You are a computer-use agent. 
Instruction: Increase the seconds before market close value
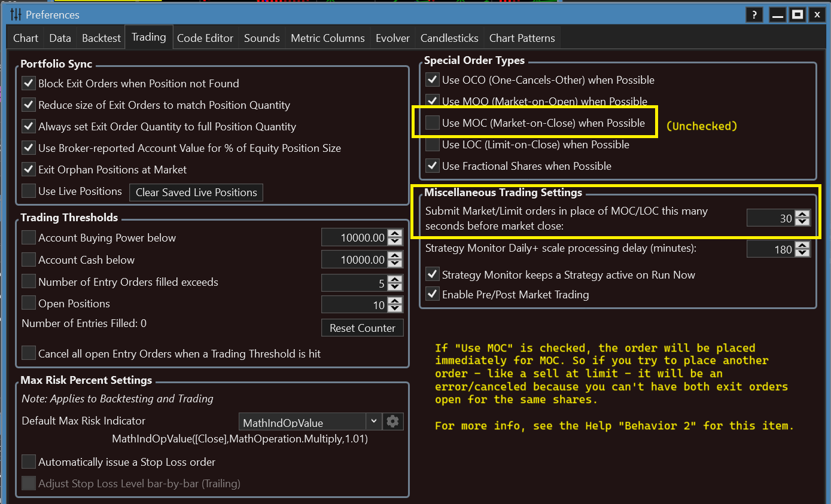(x=803, y=215)
